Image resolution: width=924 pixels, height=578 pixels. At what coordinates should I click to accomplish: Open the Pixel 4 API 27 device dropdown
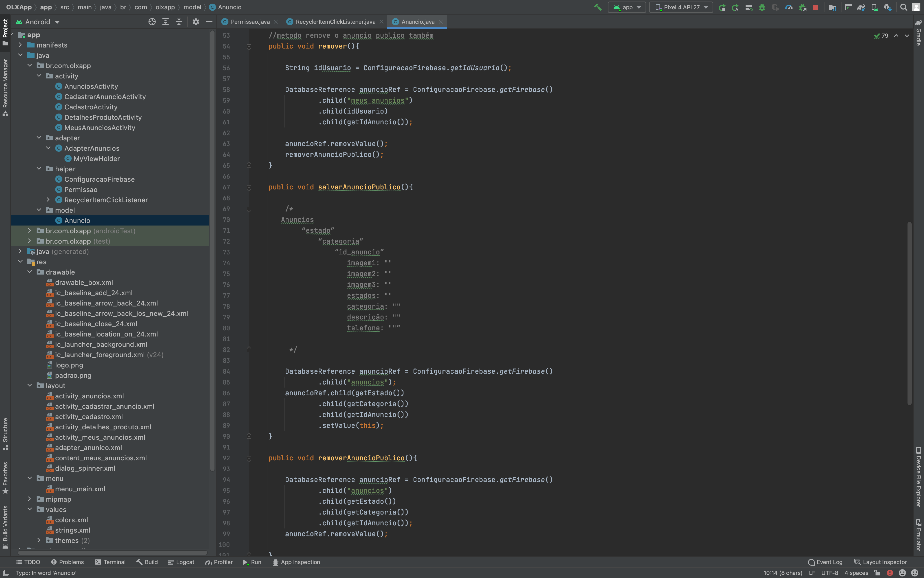681,7
